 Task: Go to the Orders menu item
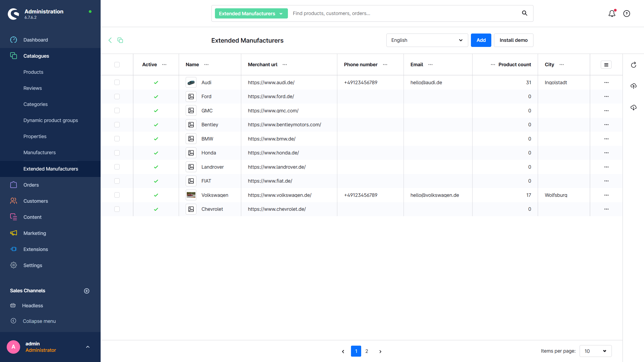[31, 185]
